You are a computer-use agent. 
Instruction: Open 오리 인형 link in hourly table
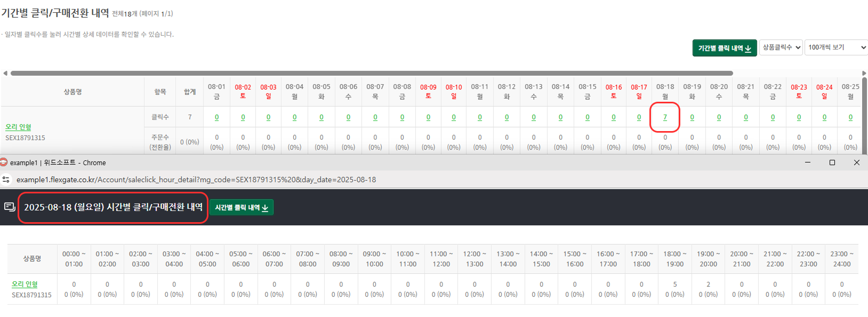click(x=25, y=284)
